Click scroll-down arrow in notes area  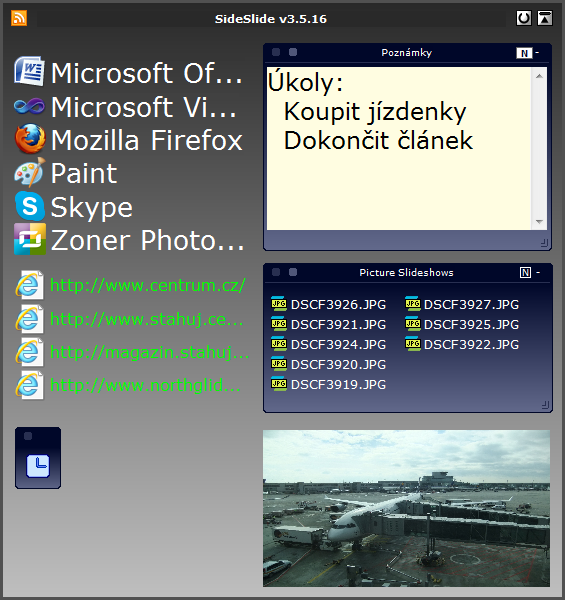[x=539, y=222]
